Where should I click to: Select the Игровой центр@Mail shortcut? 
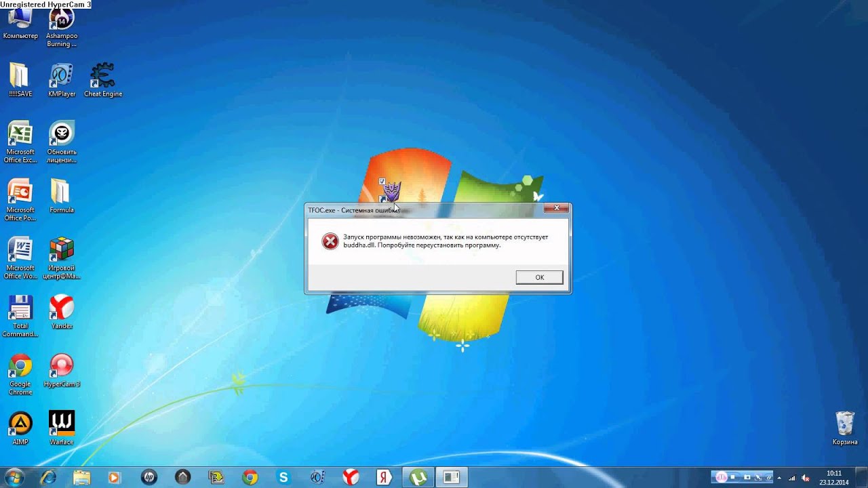coord(62,258)
